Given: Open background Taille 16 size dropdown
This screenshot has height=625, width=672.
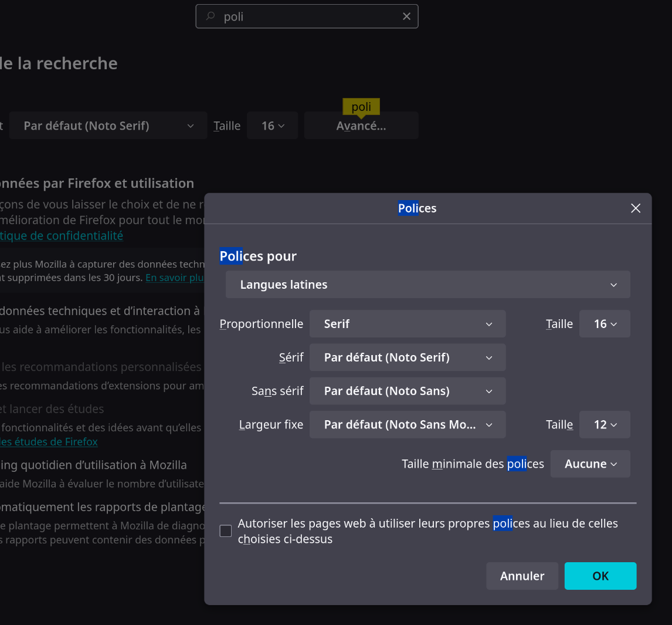Looking at the screenshot, I should pos(272,126).
